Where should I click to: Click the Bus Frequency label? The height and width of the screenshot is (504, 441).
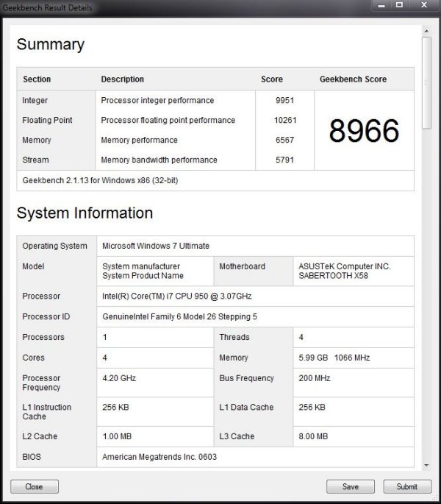pos(246,378)
